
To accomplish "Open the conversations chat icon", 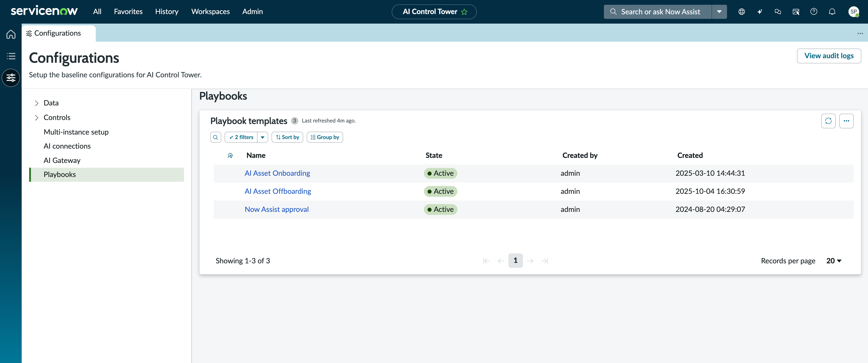I will [778, 12].
